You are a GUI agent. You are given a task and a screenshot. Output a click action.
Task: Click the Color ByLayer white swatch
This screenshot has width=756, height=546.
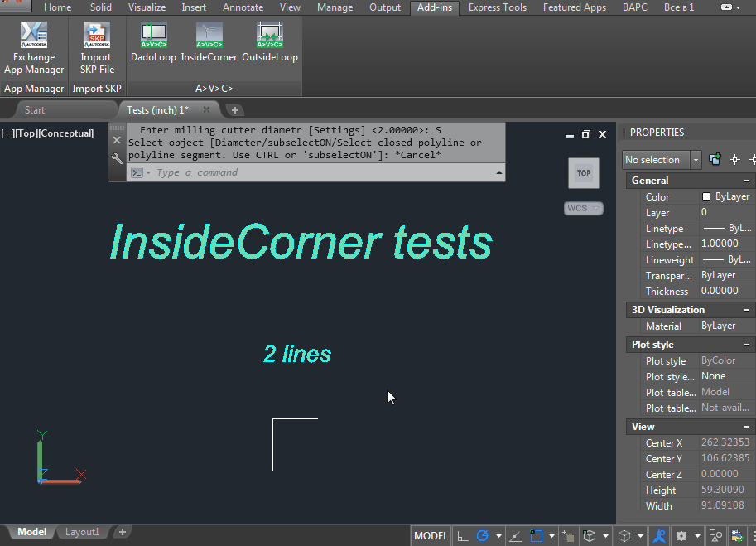click(706, 196)
